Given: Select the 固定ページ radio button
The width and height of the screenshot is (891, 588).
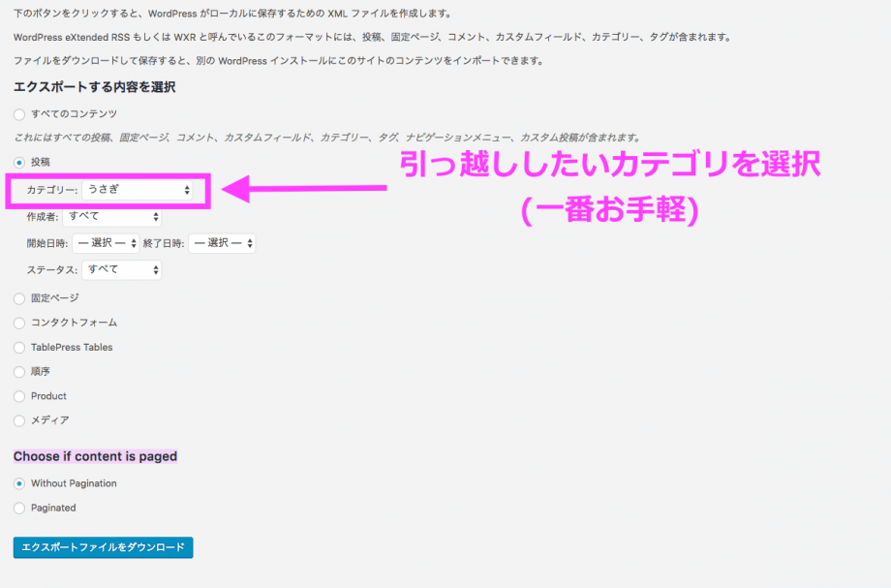Looking at the screenshot, I should point(19,298).
